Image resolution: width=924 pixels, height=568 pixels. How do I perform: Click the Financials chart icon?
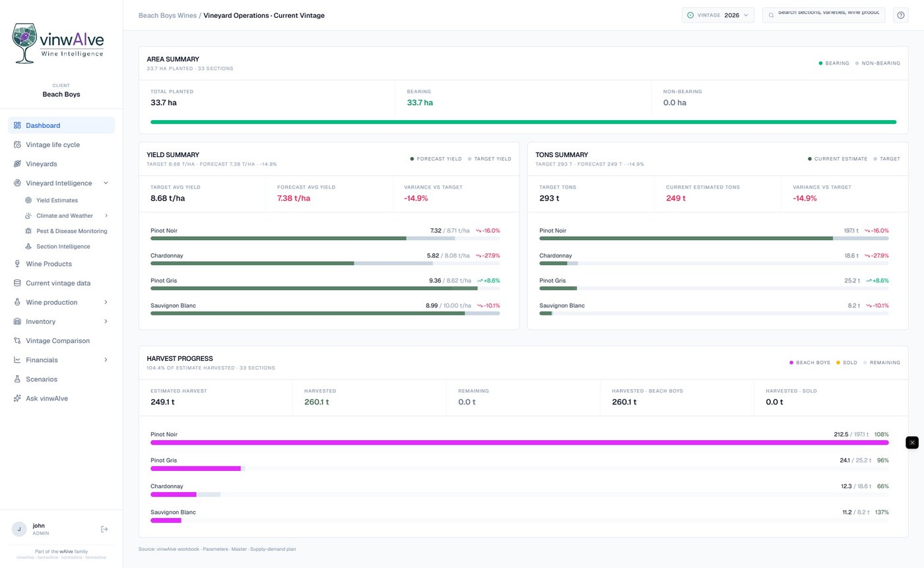18,360
